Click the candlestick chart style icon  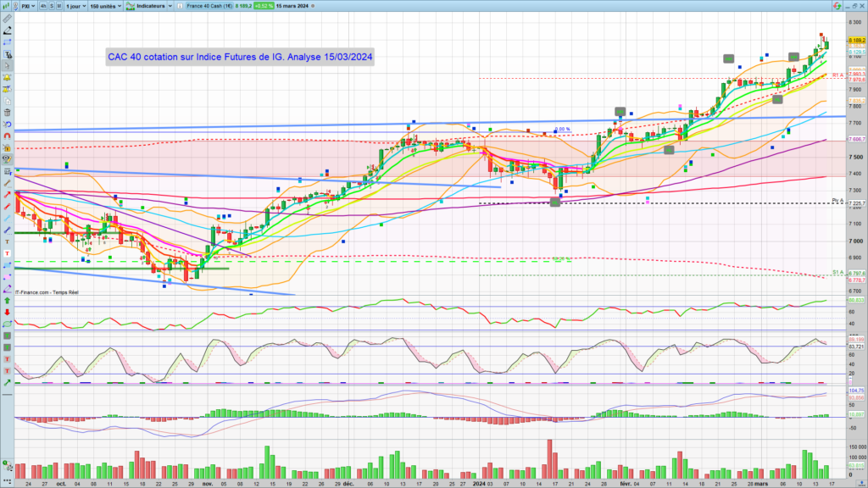[7, 6]
